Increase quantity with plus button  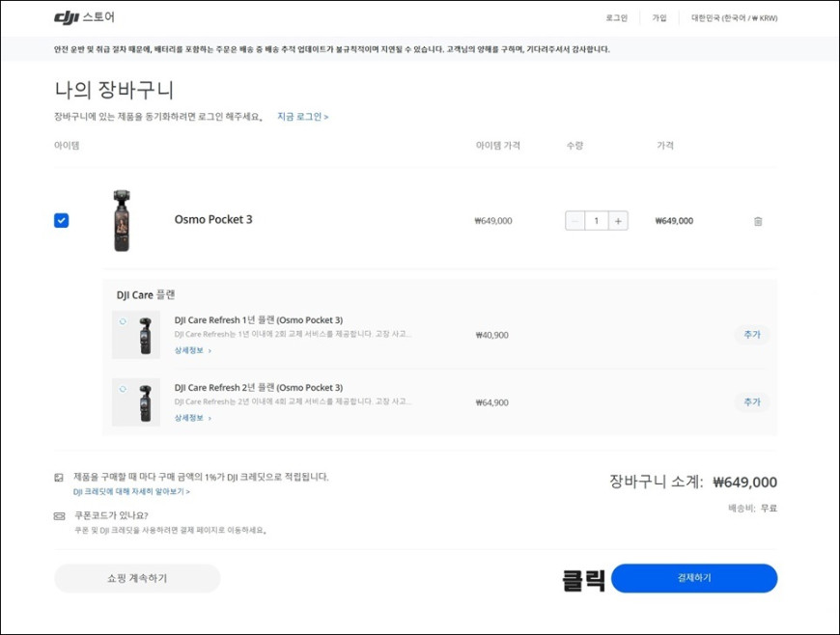[x=618, y=221]
